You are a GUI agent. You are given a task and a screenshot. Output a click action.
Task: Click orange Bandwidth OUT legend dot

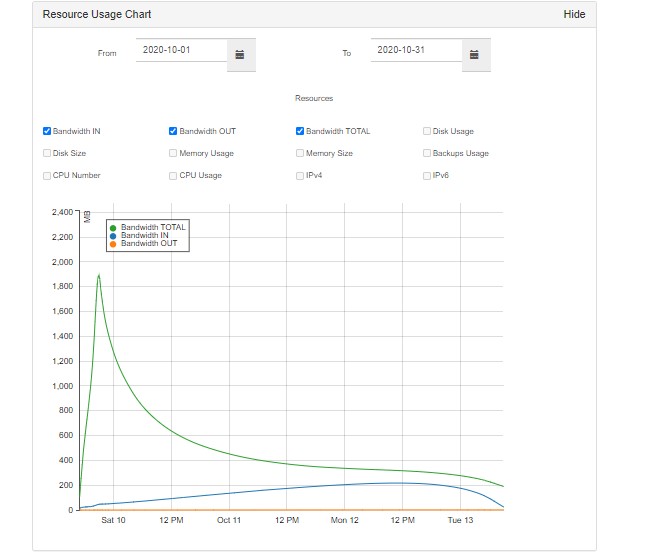tap(113, 244)
